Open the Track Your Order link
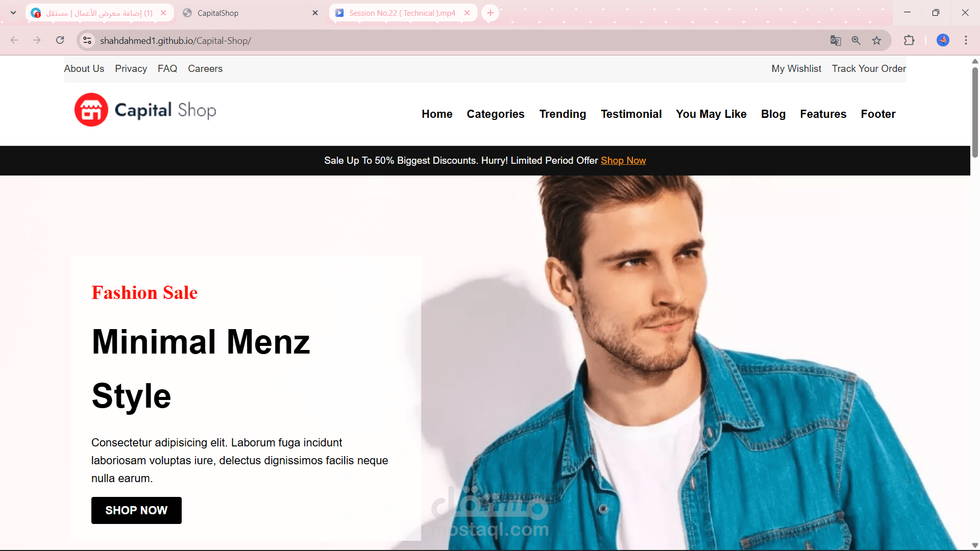Screen dimensions: 980x551 click(x=869, y=68)
